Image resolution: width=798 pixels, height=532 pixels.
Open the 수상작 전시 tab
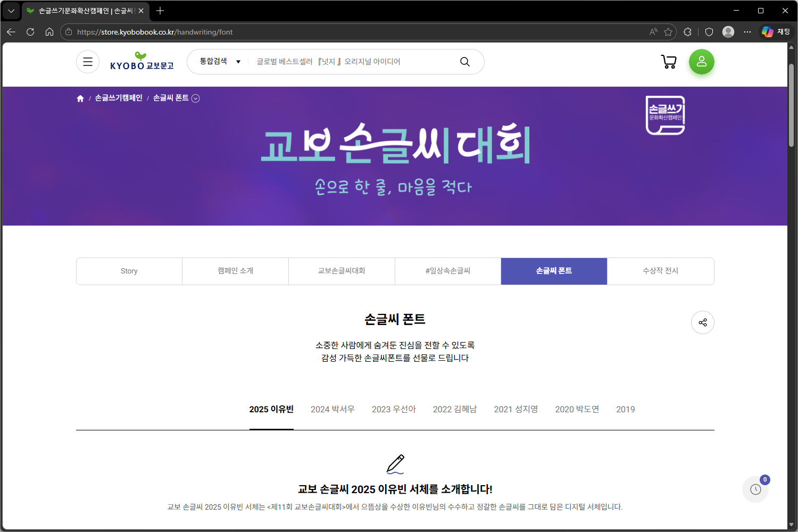(660, 271)
